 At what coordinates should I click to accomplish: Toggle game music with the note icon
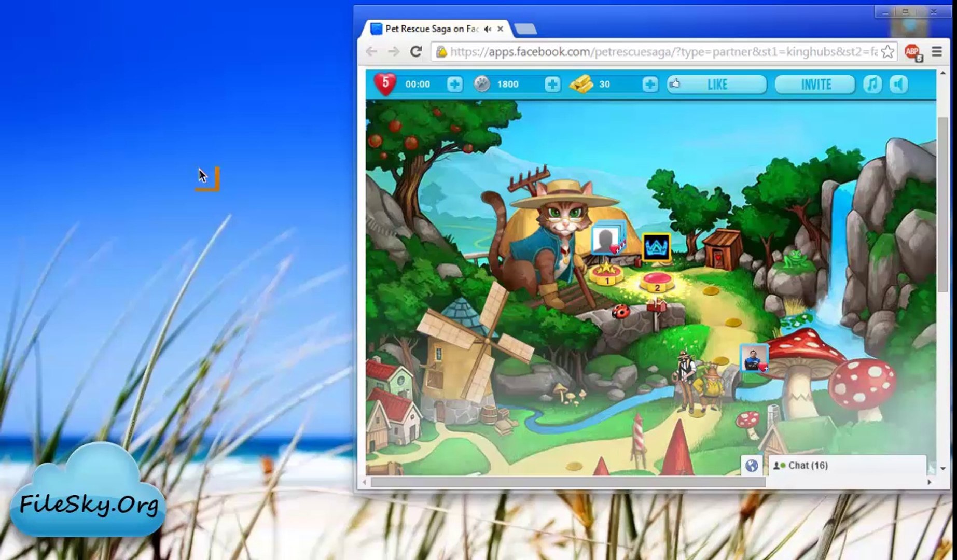pyautogui.click(x=872, y=84)
